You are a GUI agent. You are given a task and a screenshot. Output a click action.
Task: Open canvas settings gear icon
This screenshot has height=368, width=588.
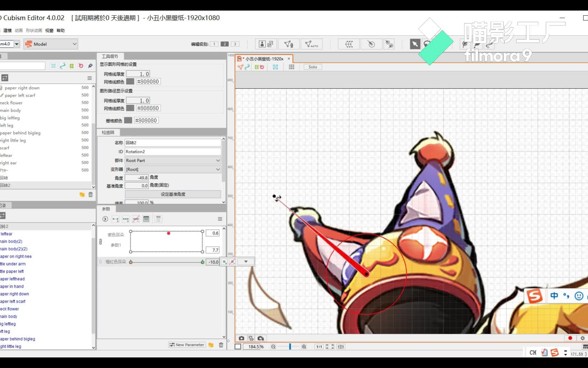(582, 338)
